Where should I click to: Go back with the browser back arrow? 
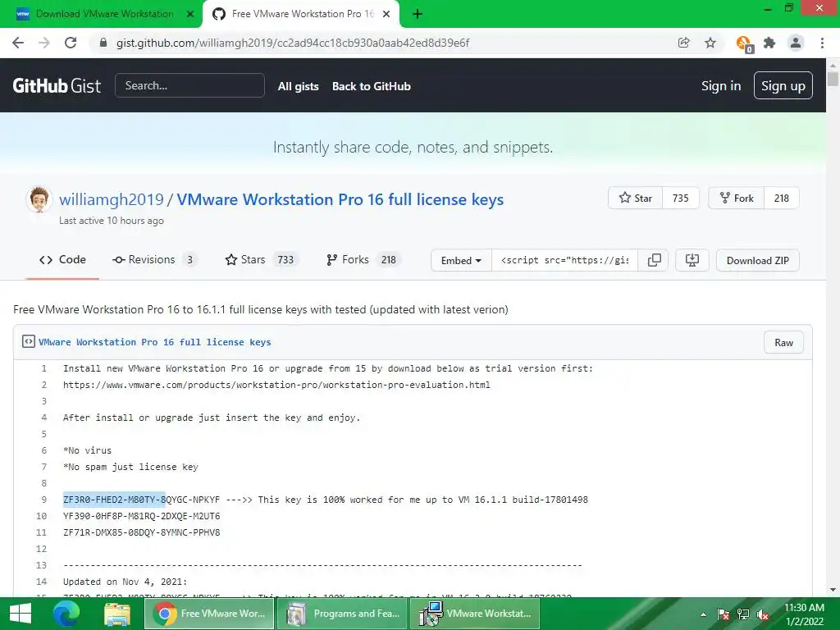click(x=18, y=43)
